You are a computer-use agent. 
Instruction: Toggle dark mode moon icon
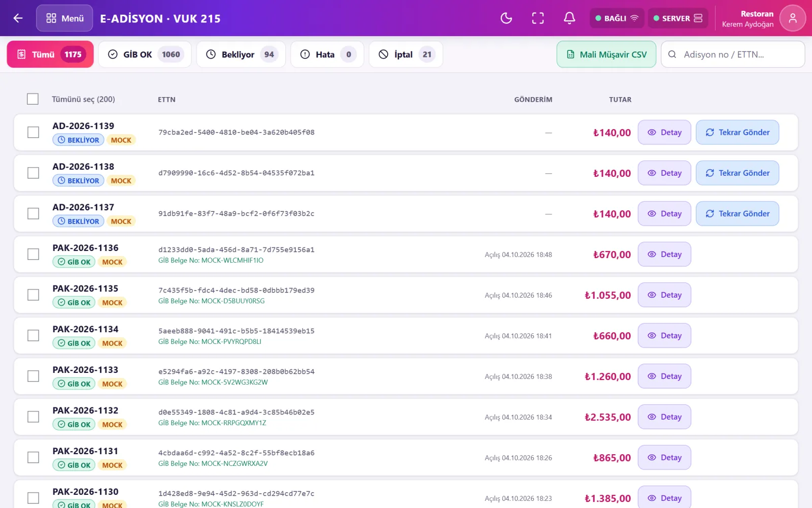506,18
